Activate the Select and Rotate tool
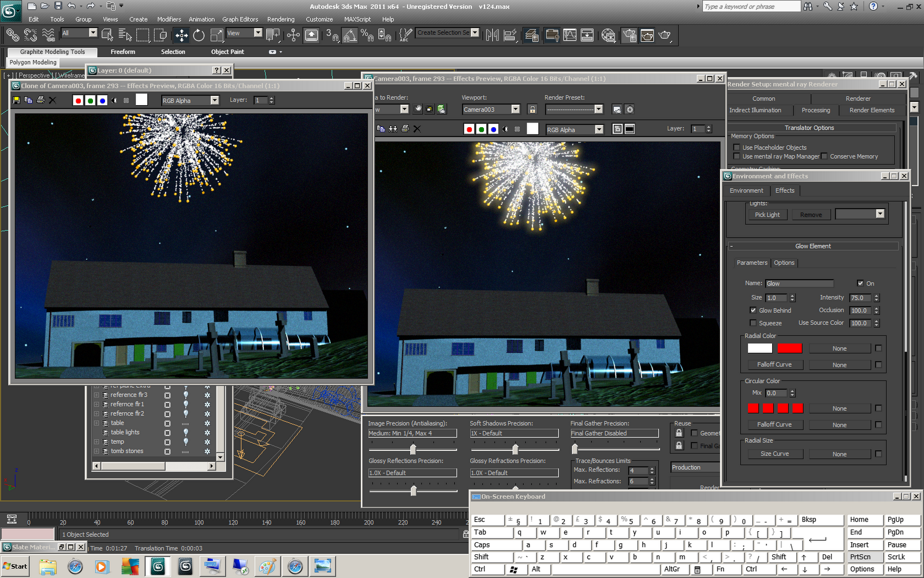Viewport: 924px width, 578px height. [199, 35]
